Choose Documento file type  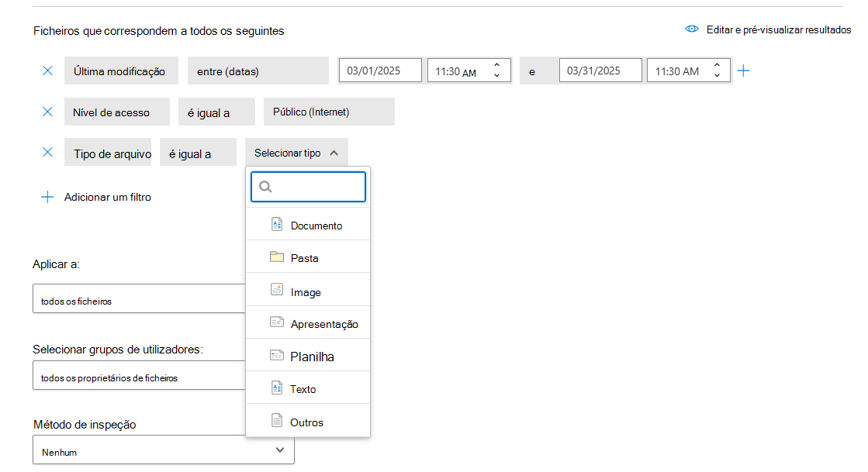coord(316,226)
